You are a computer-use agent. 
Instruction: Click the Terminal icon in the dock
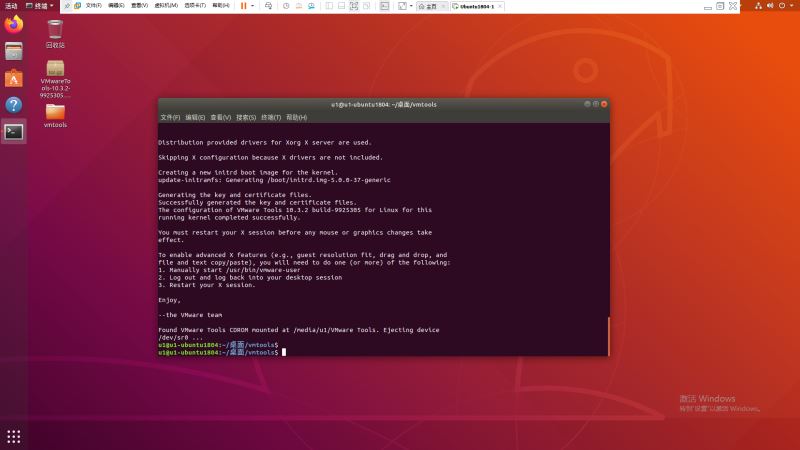pos(14,131)
